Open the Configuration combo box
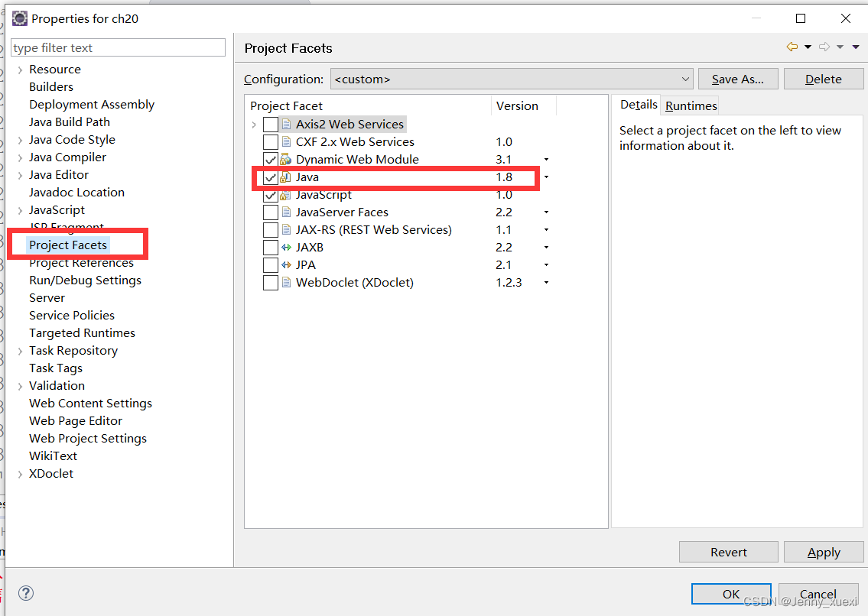This screenshot has height=616, width=868. [x=512, y=79]
